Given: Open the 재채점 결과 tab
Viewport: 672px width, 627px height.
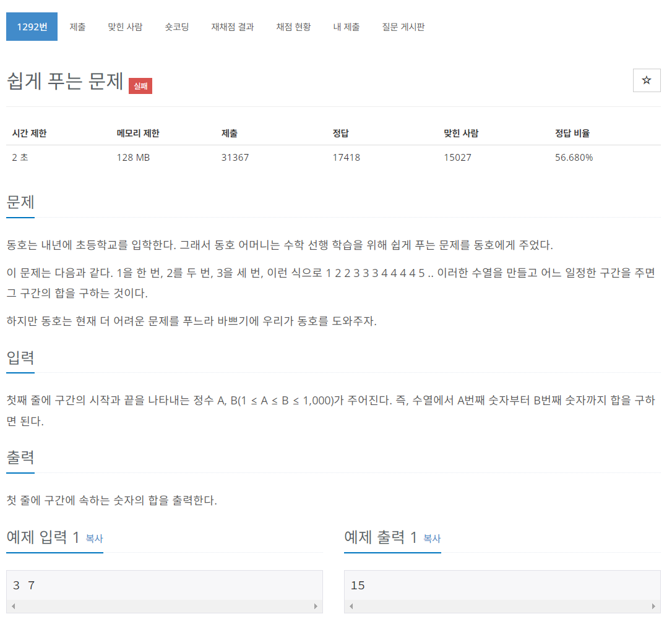Looking at the screenshot, I should click(232, 27).
